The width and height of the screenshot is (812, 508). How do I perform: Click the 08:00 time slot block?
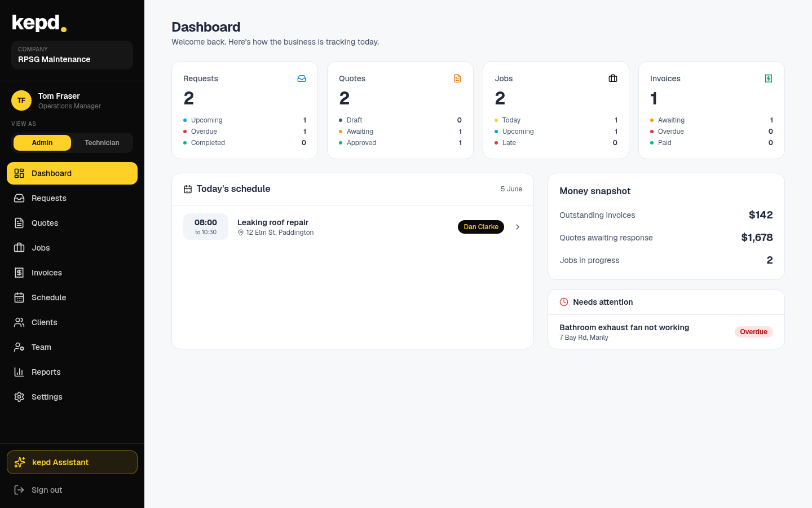(x=206, y=227)
